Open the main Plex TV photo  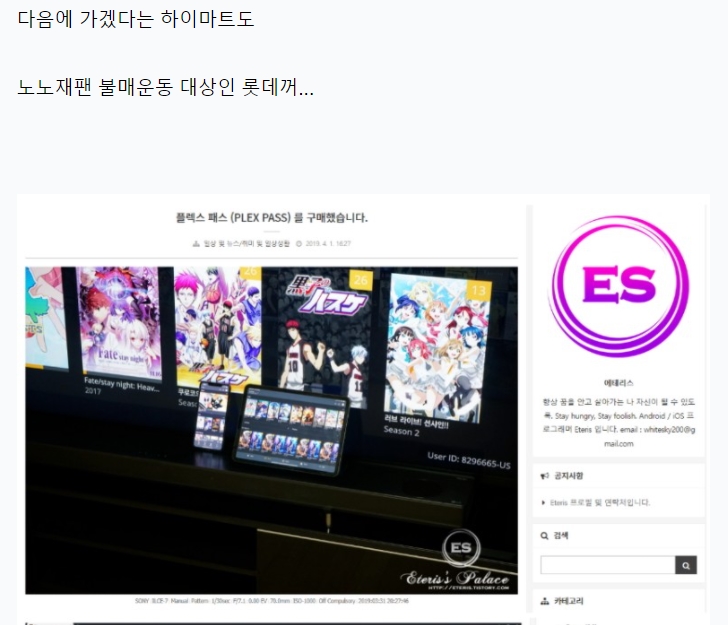click(272, 430)
